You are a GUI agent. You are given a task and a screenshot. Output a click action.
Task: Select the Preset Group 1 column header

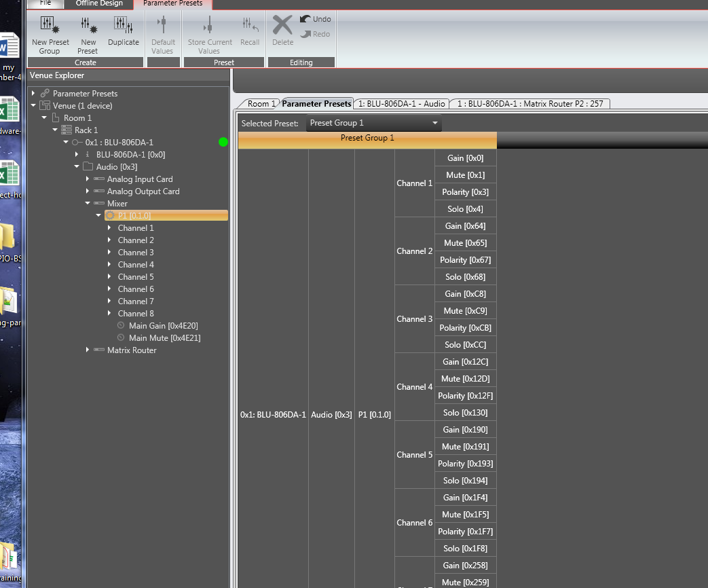coord(367,140)
